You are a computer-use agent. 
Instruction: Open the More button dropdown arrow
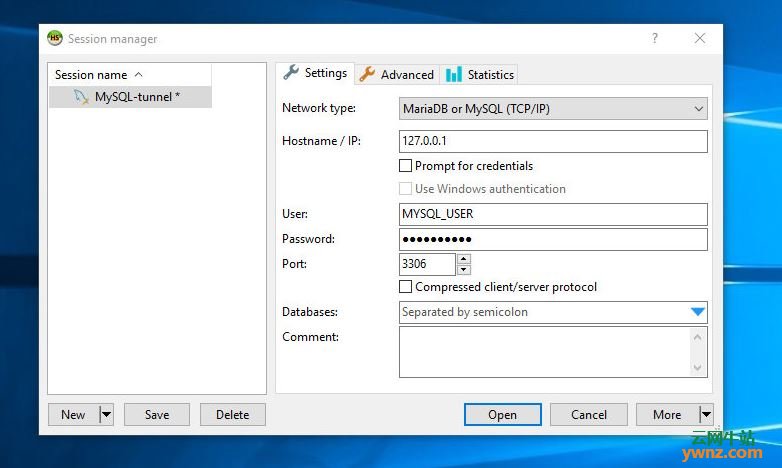click(x=706, y=414)
